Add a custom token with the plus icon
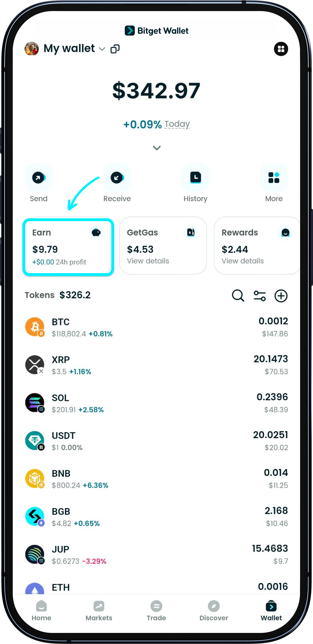This screenshot has height=644, width=313. click(281, 296)
